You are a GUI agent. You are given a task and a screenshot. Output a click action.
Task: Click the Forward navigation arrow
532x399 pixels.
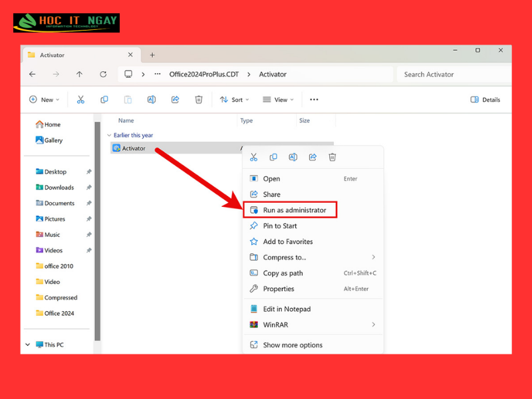56,74
